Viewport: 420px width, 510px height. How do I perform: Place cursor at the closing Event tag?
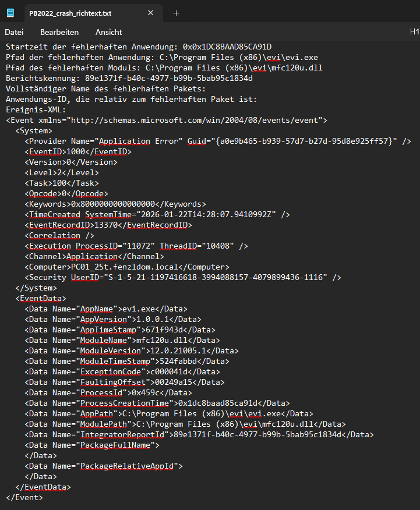click(24, 497)
